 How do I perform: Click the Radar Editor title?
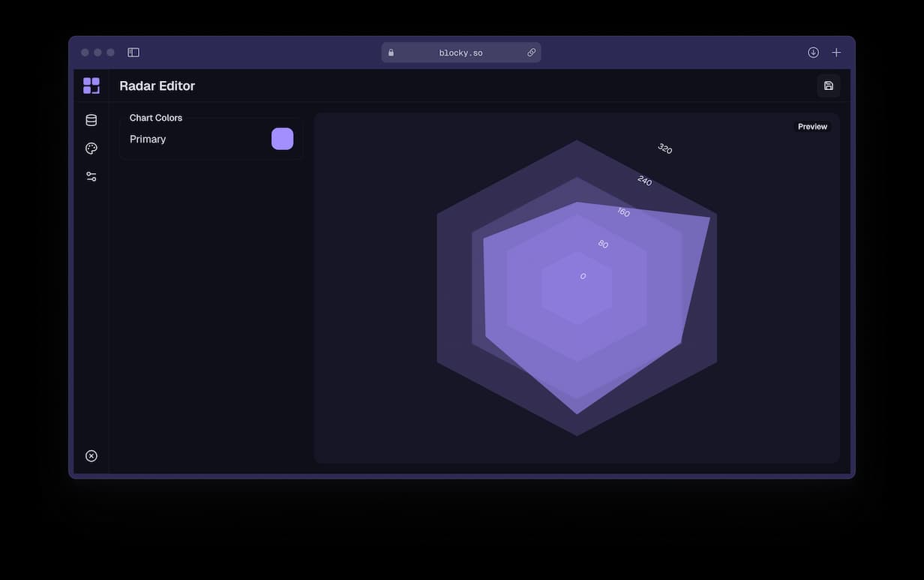tap(157, 86)
